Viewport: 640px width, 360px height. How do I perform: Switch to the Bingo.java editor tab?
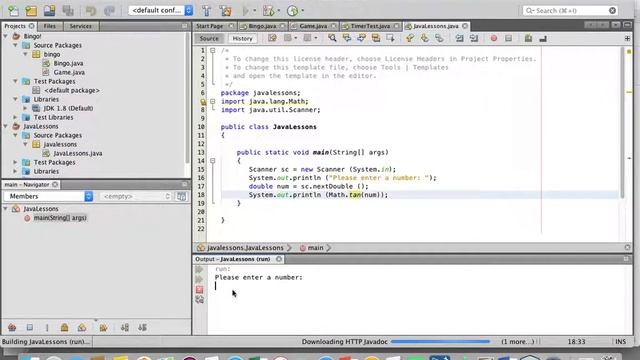(262, 26)
